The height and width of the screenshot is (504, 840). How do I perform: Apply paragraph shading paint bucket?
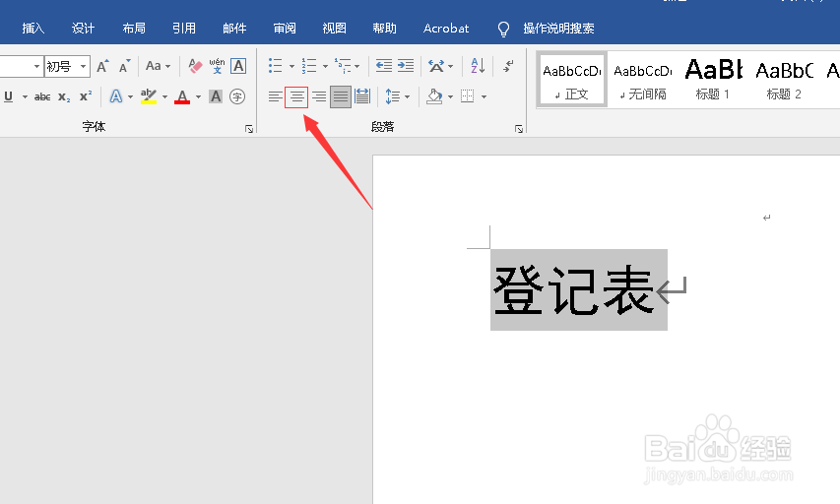[434, 96]
